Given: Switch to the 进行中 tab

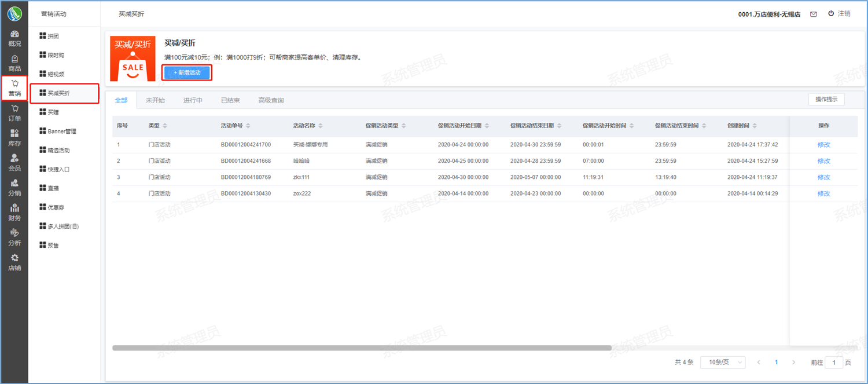Looking at the screenshot, I should (x=193, y=100).
